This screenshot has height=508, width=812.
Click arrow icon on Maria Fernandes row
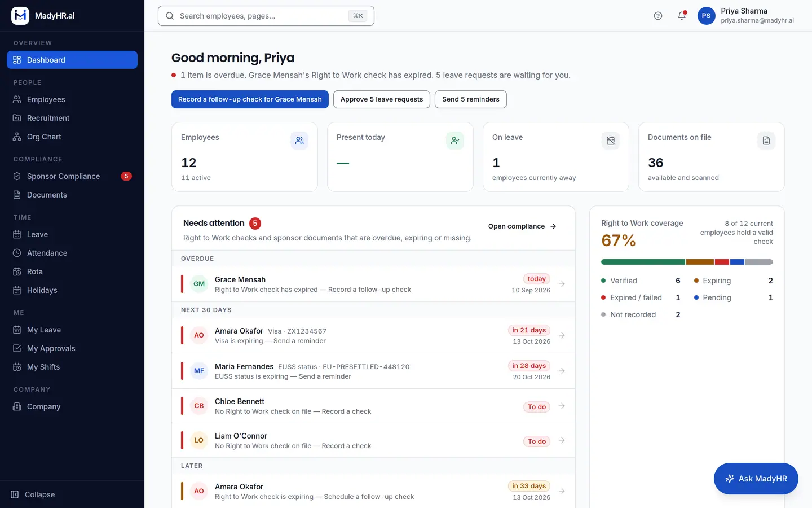[x=562, y=371]
